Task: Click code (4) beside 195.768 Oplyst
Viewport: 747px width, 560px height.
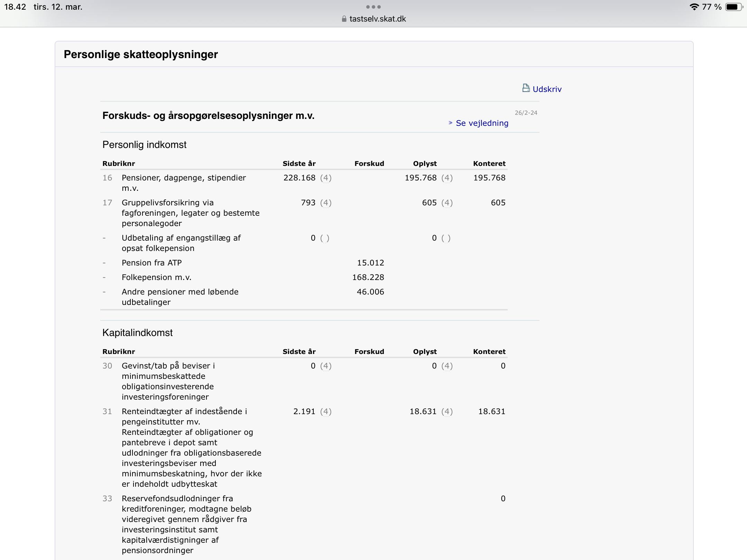Action: pos(447,178)
